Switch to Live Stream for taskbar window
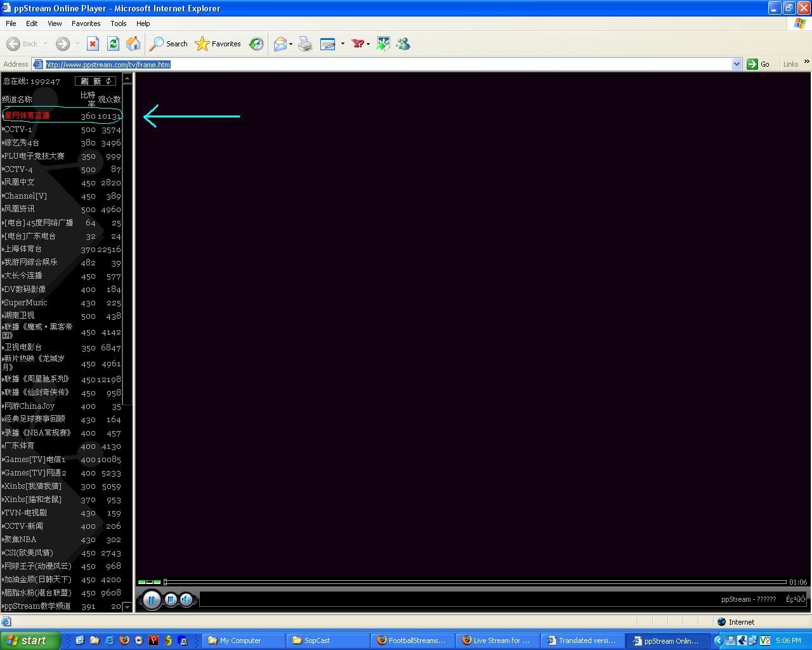812x650 pixels. tap(497, 640)
